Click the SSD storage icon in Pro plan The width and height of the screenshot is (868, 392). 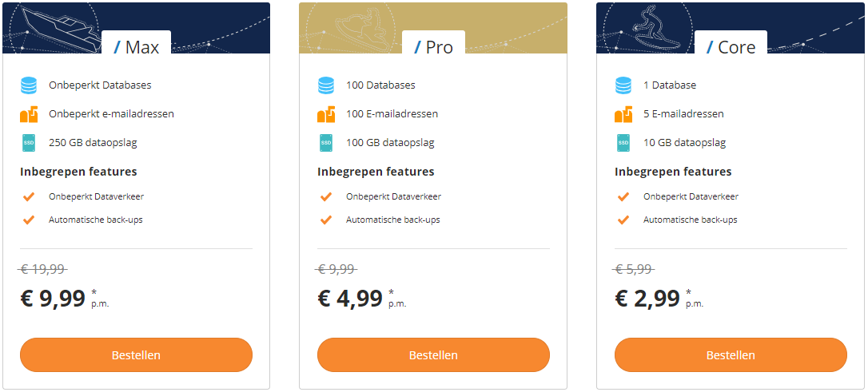tap(326, 143)
